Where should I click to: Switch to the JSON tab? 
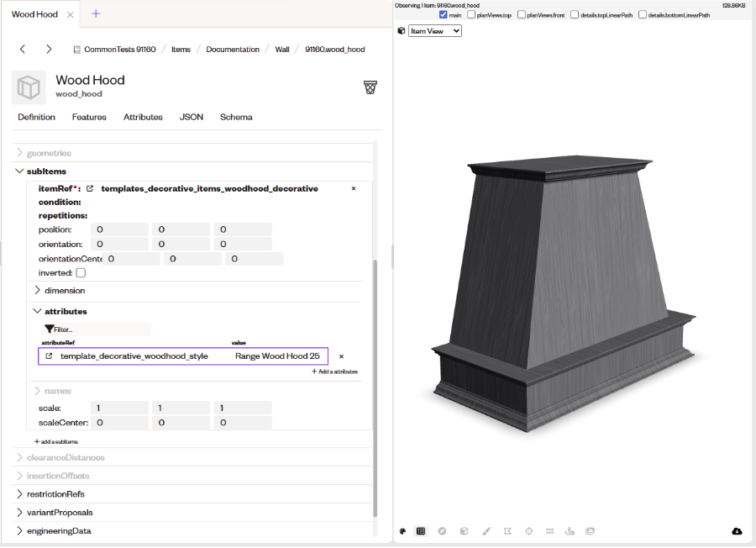pyautogui.click(x=192, y=117)
